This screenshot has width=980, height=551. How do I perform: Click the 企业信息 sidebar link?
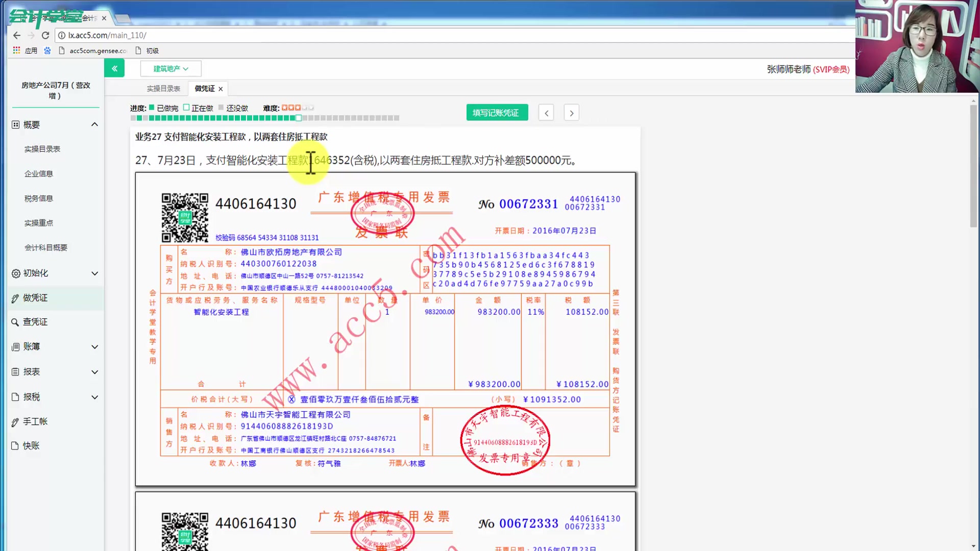(x=39, y=173)
